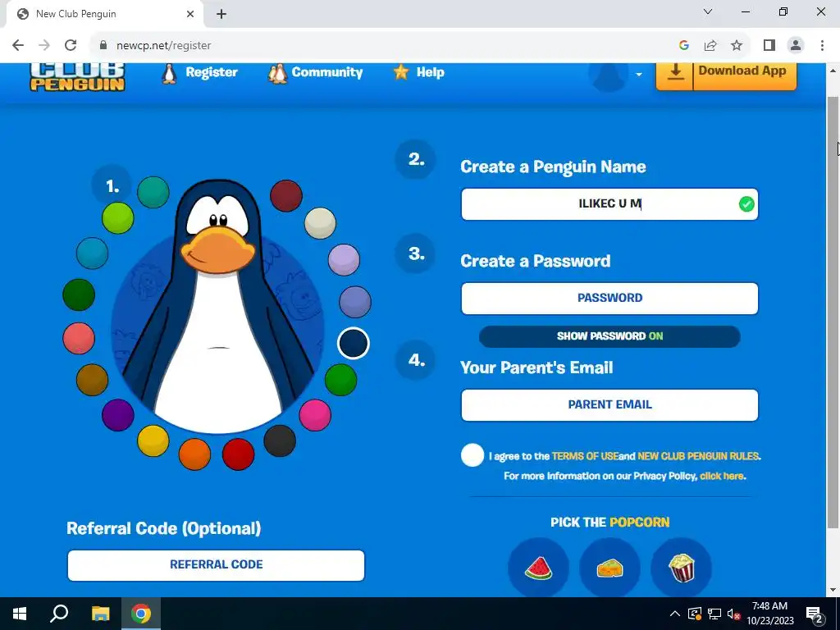840x630 pixels.
Task: Pick the watermelon captcha icon
Action: point(538,568)
